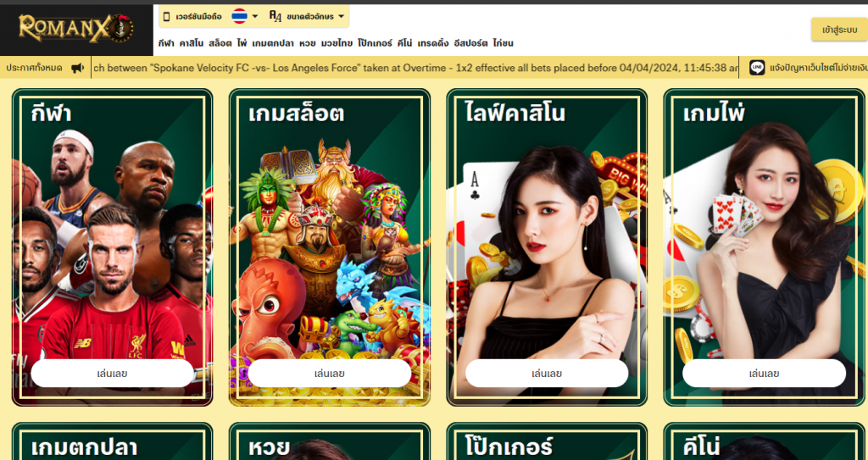868x460 pixels.
Task: Click the font size AA icon
Action: [x=275, y=16]
